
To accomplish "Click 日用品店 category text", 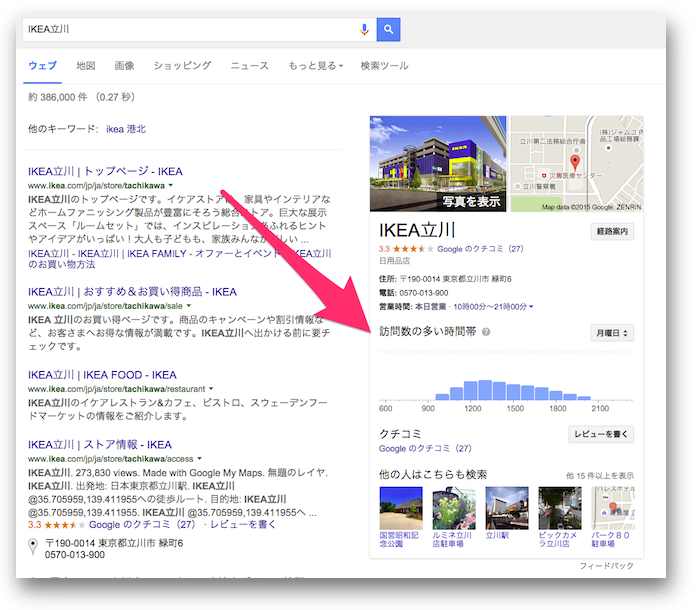I will (x=394, y=261).
